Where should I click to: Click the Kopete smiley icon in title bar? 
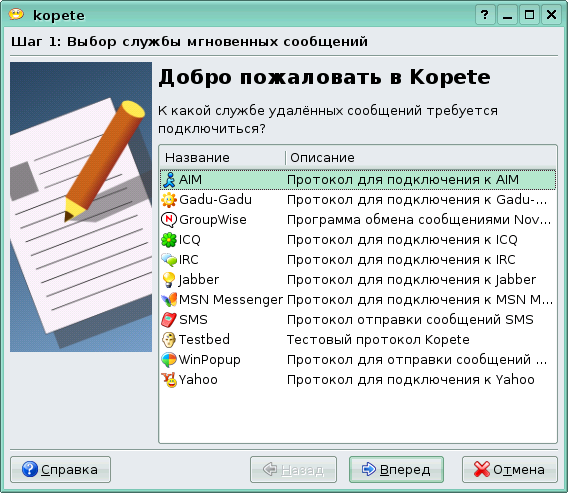(16, 14)
